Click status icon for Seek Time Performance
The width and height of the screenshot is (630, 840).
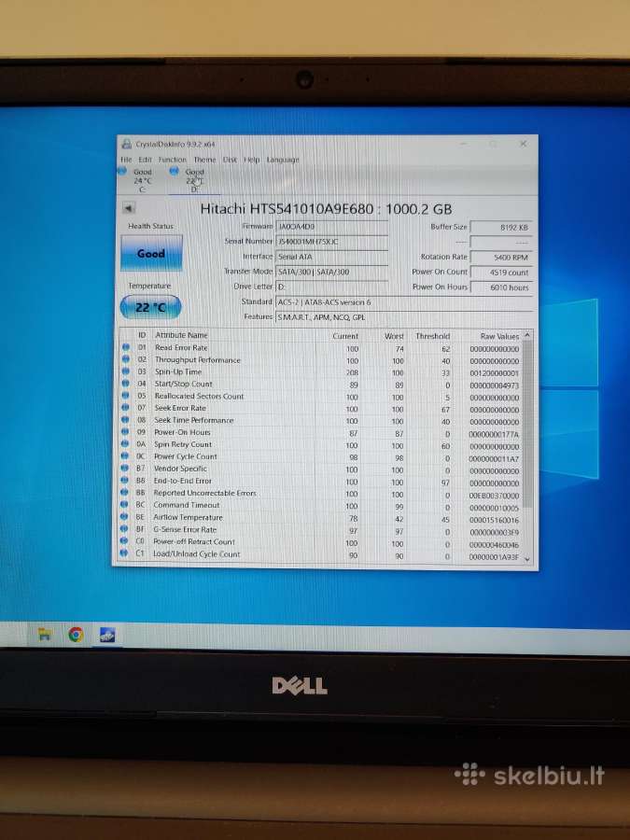[125, 420]
